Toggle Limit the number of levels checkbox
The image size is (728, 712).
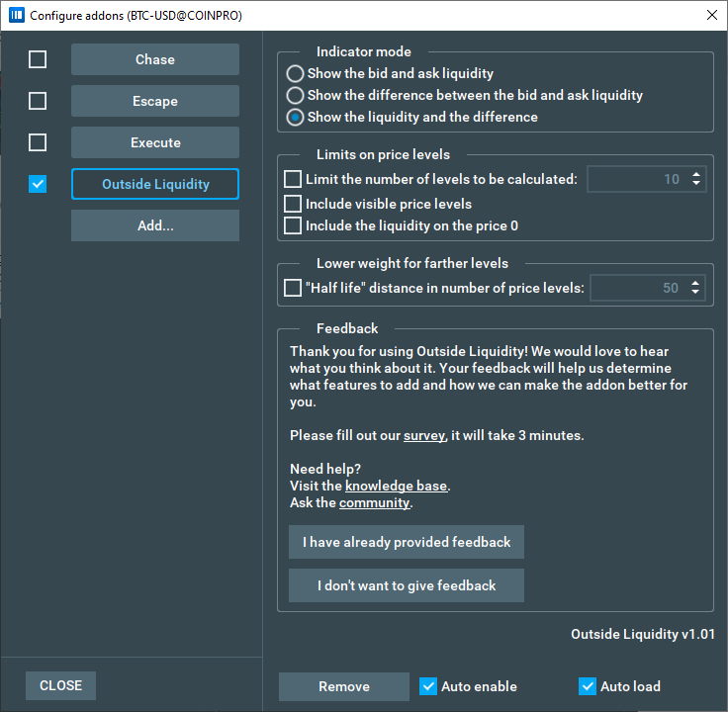point(293,179)
